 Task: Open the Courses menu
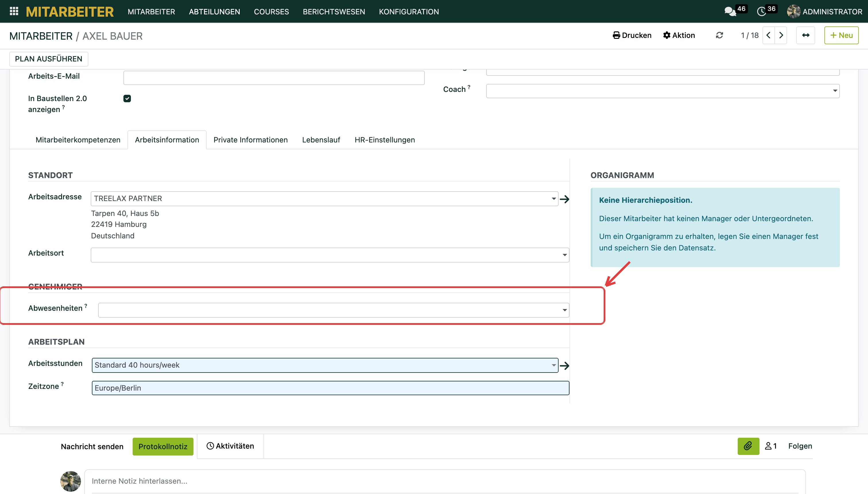click(271, 11)
